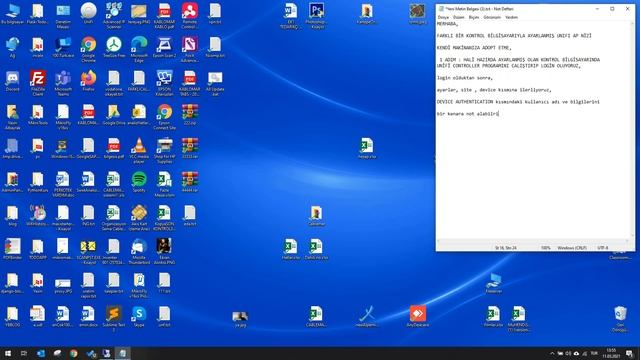
Task: Click the UTF-8 encoding in Notepad status bar
Action: (602, 248)
